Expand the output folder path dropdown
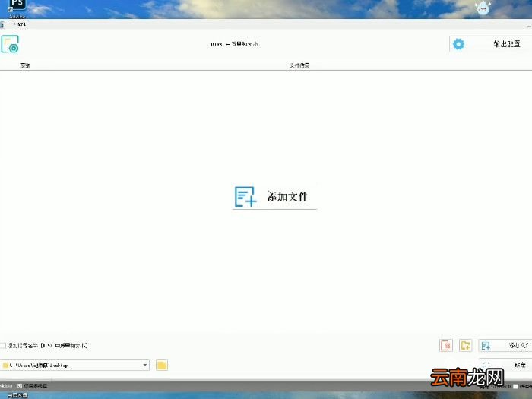The height and width of the screenshot is (399, 532). pyautogui.click(x=145, y=365)
